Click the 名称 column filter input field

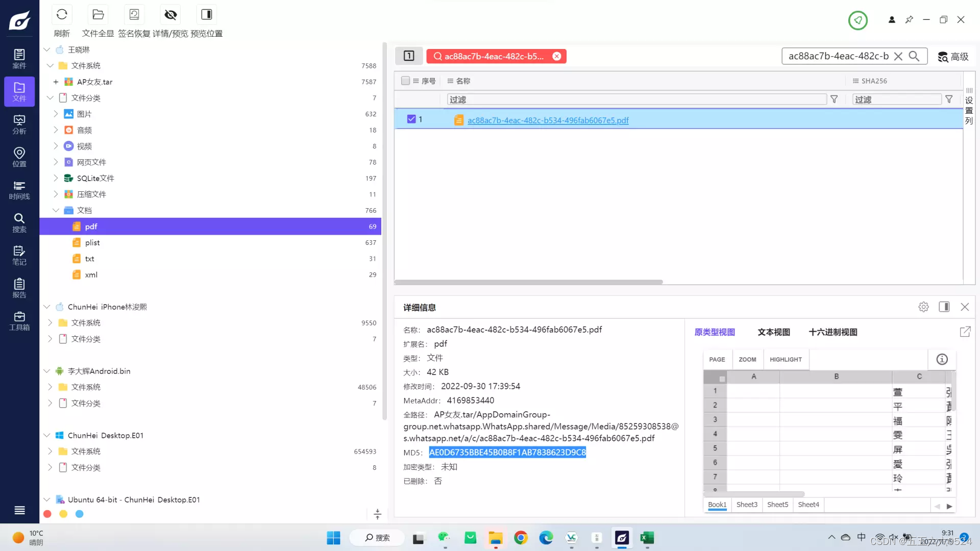coord(636,99)
